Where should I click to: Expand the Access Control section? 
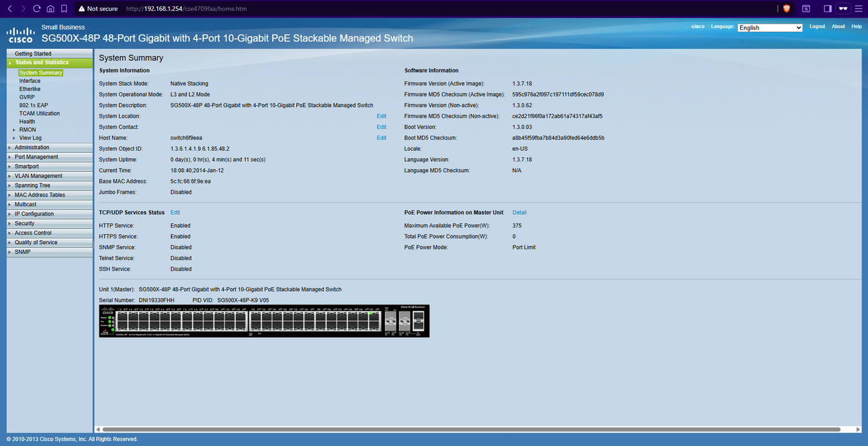click(50, 233)
